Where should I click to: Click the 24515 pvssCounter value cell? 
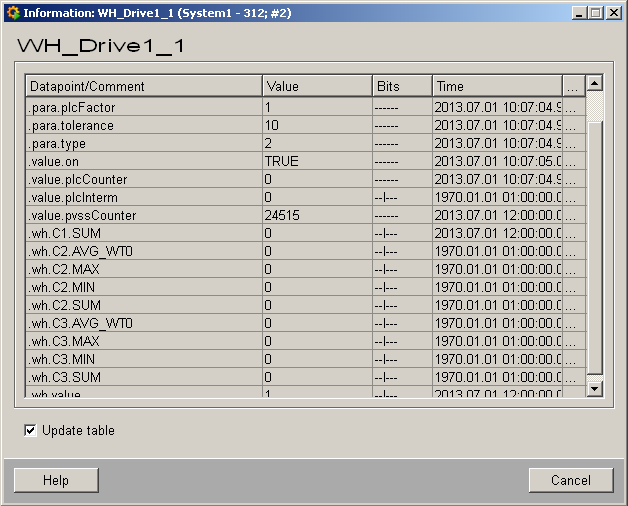click(317, 215)
